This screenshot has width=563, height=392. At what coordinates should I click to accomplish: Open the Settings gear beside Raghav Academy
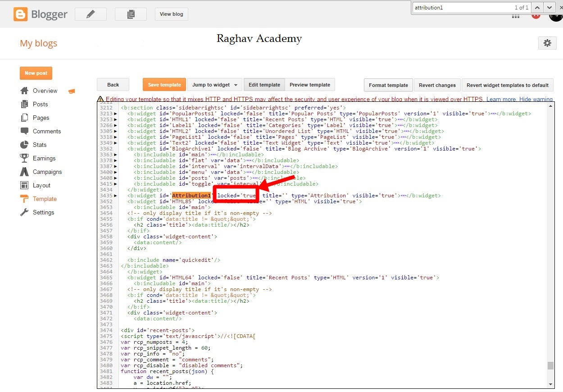coord(547,43)
